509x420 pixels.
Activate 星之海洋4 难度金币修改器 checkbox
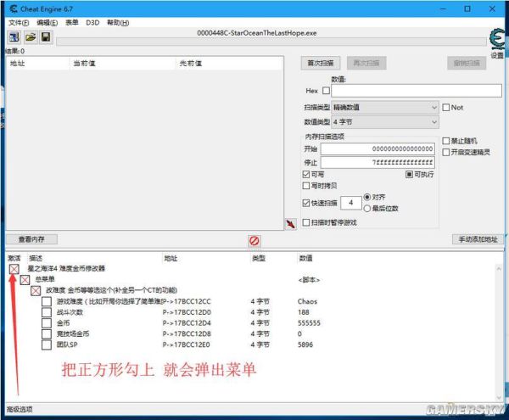[x=14, y=269]
